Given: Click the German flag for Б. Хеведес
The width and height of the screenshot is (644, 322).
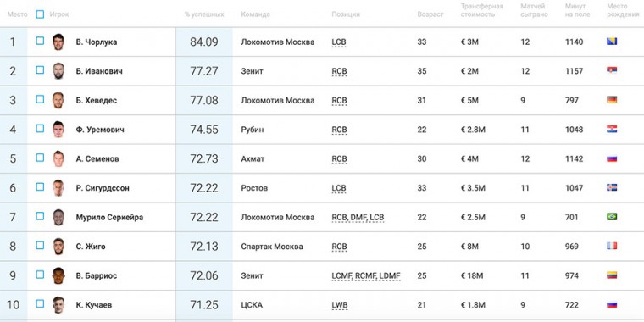Looking at the screenshot, I should click(x=612, y=100).
